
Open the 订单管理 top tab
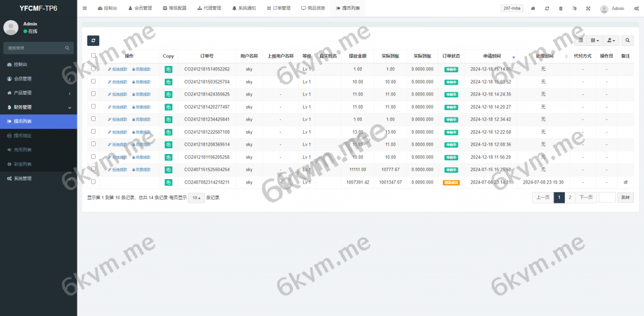[x=275, y=9]
